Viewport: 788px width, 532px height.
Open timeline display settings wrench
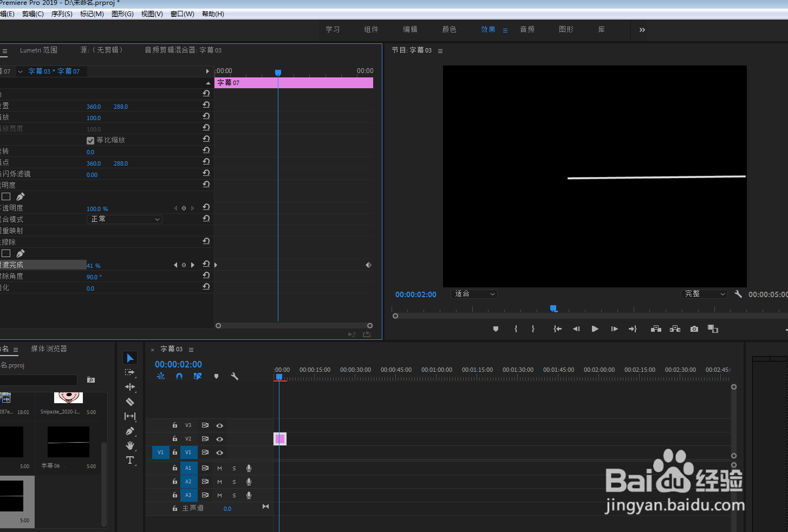[x=235, y=376]
